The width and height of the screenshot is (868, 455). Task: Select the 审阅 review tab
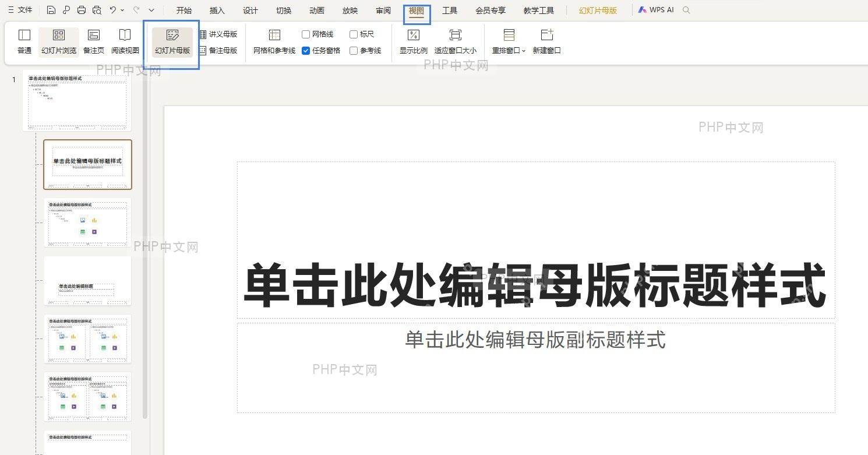383,10
